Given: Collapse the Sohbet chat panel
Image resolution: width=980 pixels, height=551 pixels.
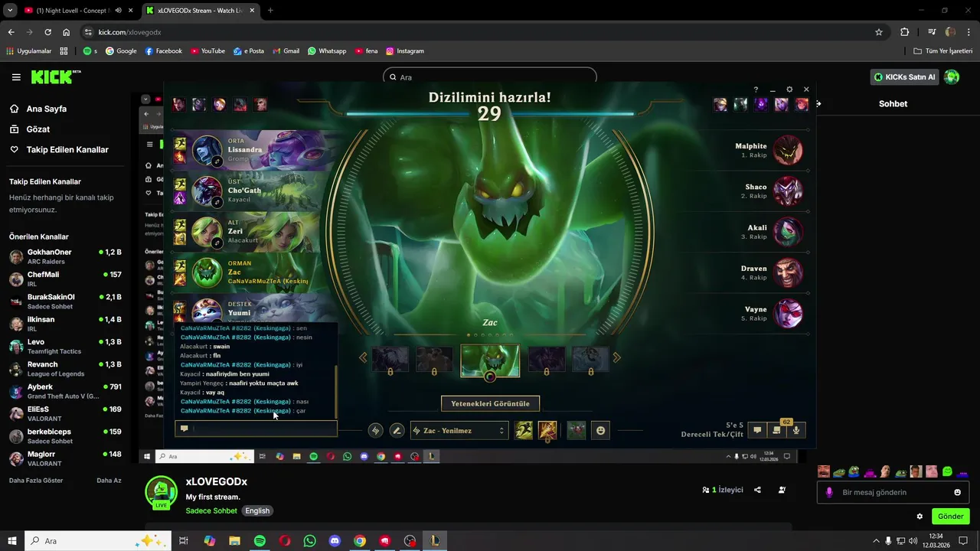Looking at the screenshot, I should tap(818, 103).
